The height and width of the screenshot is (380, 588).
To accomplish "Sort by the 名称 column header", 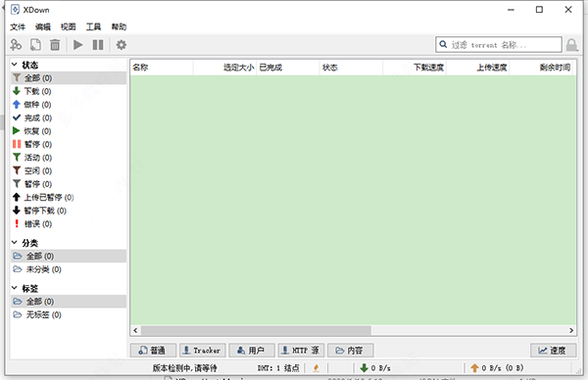I will tap(162, 68).
